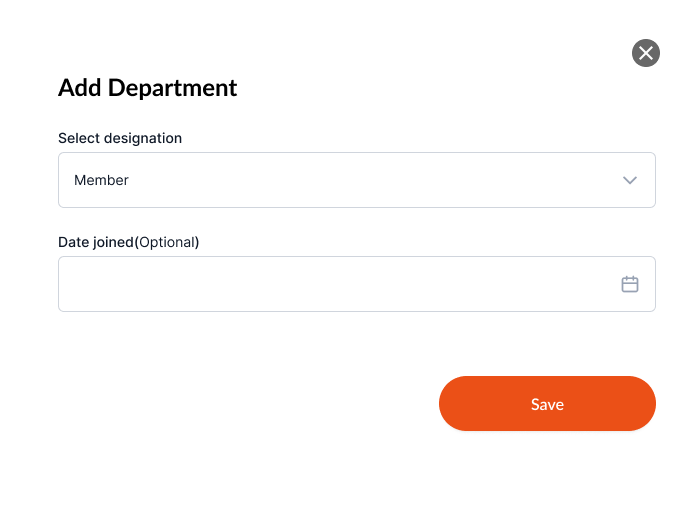Image resolution: width=696 pixels, height=514 pixels.
Task: Close the Add Department dialog
Action: tap(646, 53)
